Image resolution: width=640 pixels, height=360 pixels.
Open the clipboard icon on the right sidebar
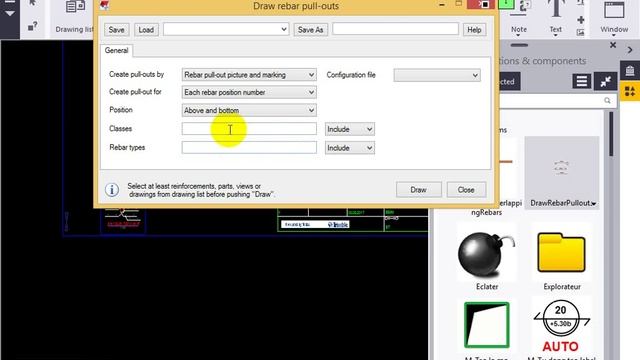point(630,71)
